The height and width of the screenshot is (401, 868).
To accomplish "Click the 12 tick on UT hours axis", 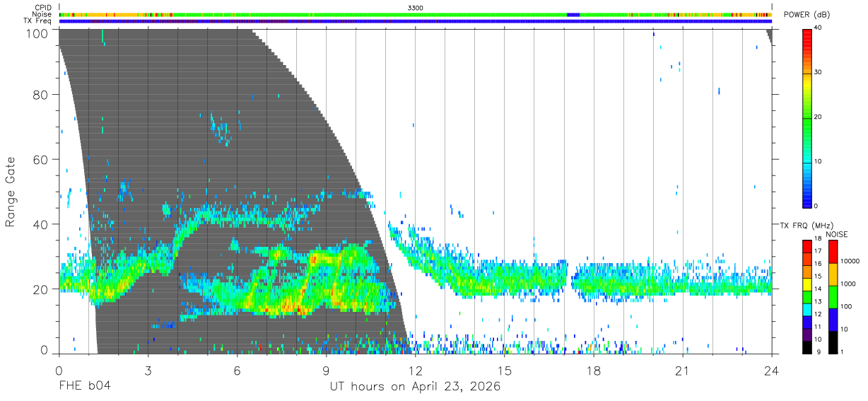I will tap(416, 371).
